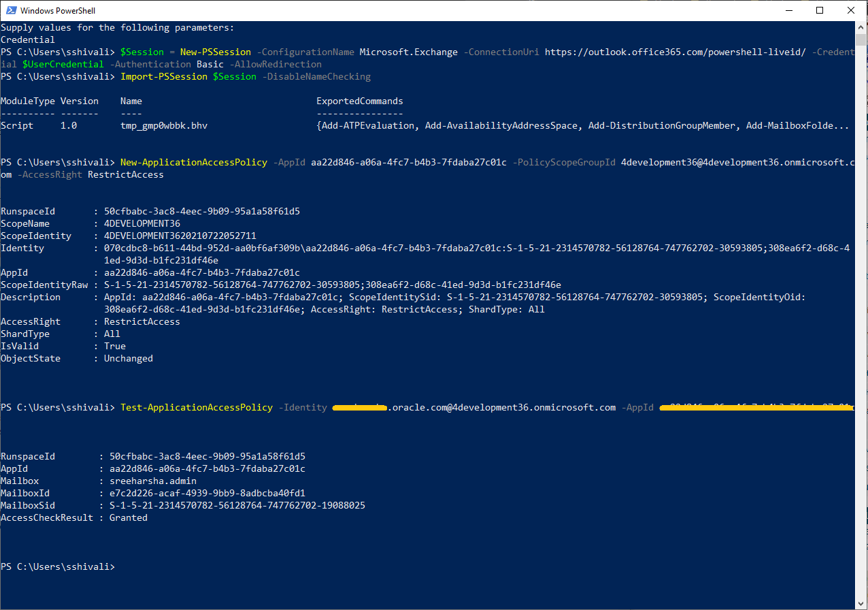Click the ExportedCommands column header
The height and width of the screenshot is (610, 868).
(x=360, y=101)
